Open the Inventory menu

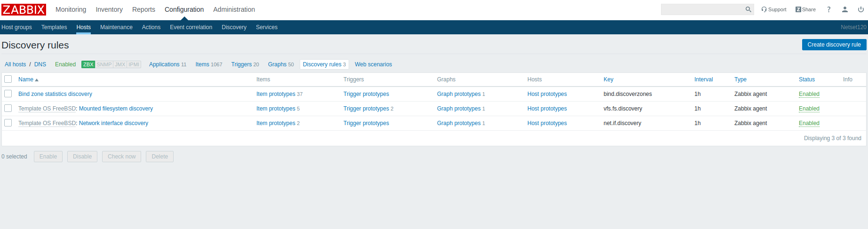coord(109,9)
